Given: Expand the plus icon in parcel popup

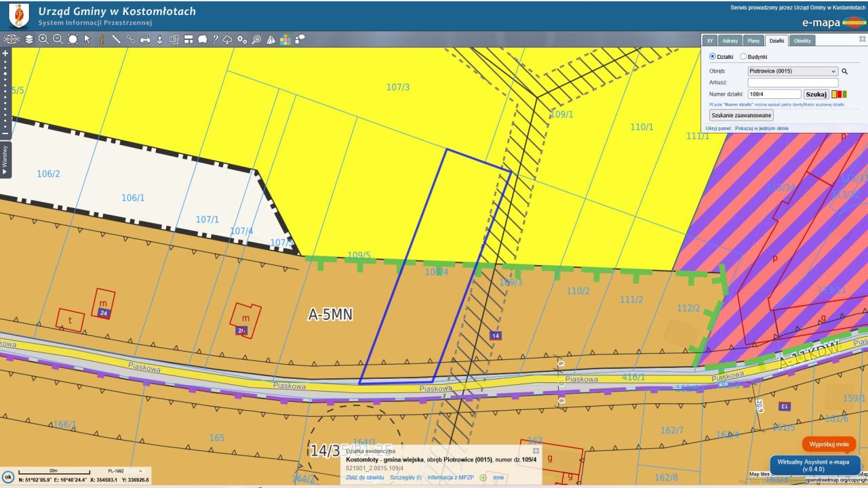Looking at the screenshot, I should (x=484, y=477).
